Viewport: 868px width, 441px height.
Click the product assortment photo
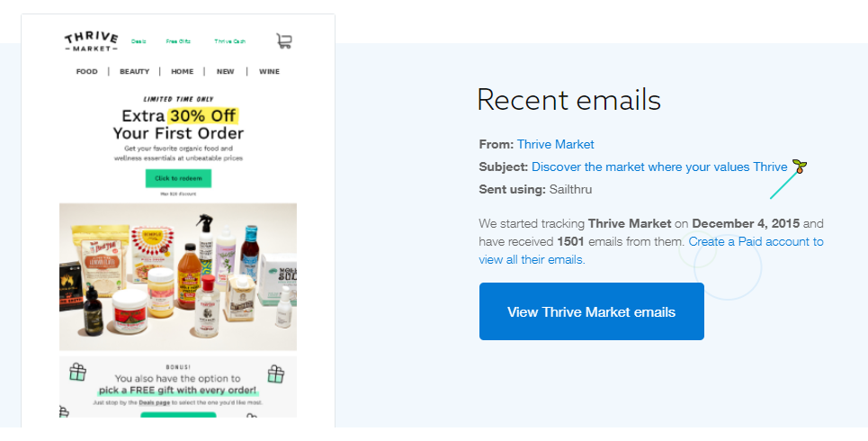tap(178, 276)
